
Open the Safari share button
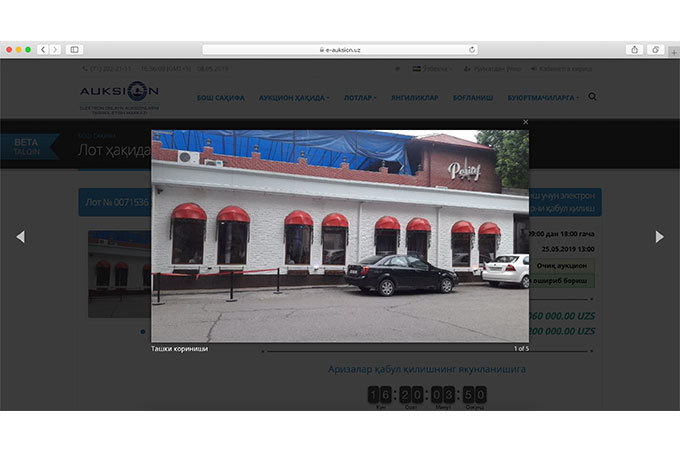(634, 49)
